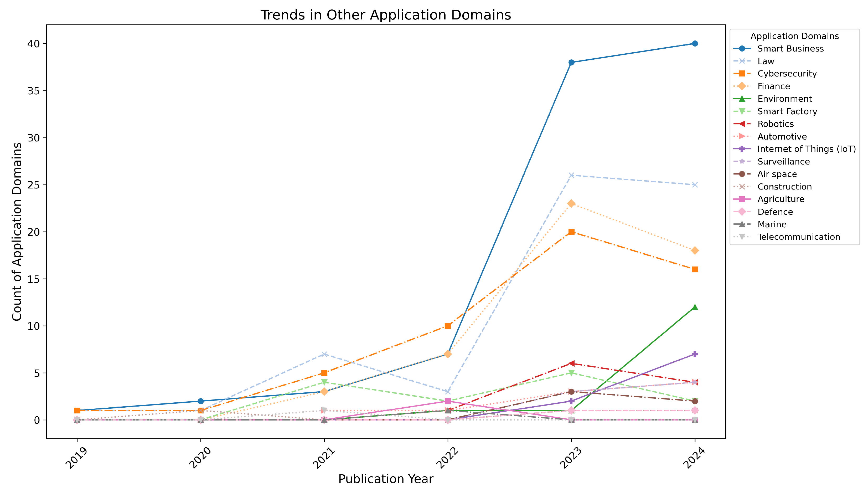Viewport: 868px width, 492px height.
Task: Click the Law legend entry marker
Action: (x=742, y=61)
